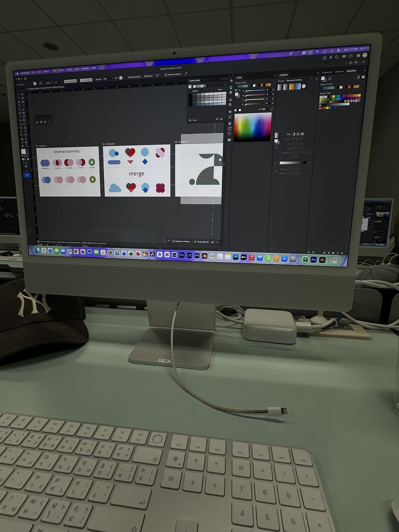Screen dimensions: 399x532
Task: Click the search magnifier in Illustrator header
Action: click(x=336, y=57)
